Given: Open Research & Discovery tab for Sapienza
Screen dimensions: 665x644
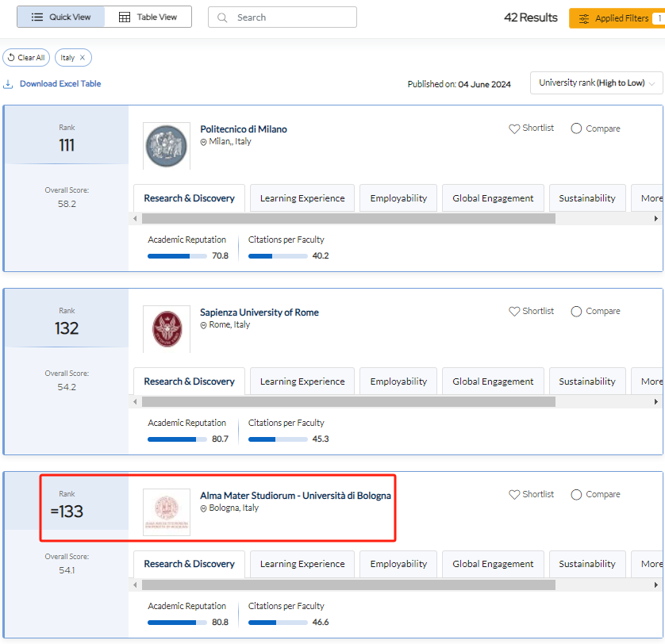Looking at the screenshot, I should (x=189, y=381).
